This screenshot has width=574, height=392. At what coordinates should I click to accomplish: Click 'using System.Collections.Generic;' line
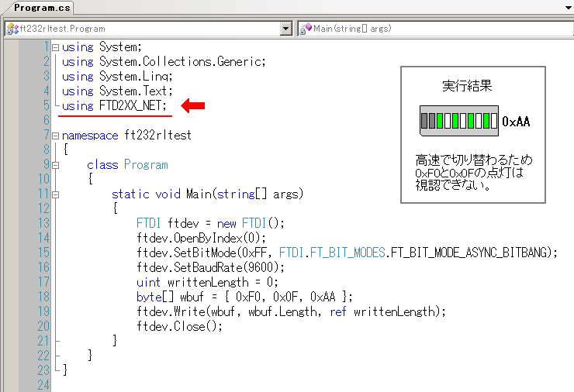tap(164, 61)
